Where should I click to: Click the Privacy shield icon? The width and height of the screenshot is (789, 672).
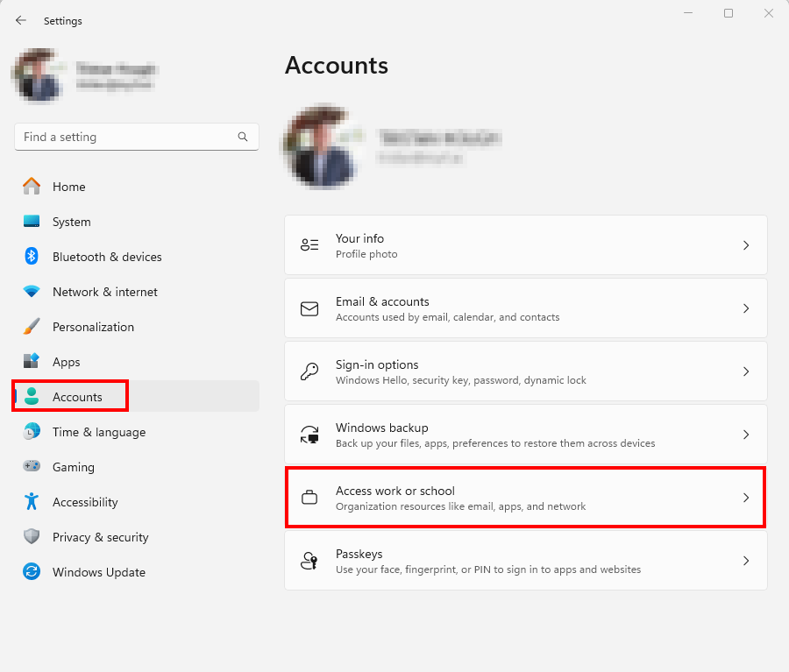(x=32, y=536)
